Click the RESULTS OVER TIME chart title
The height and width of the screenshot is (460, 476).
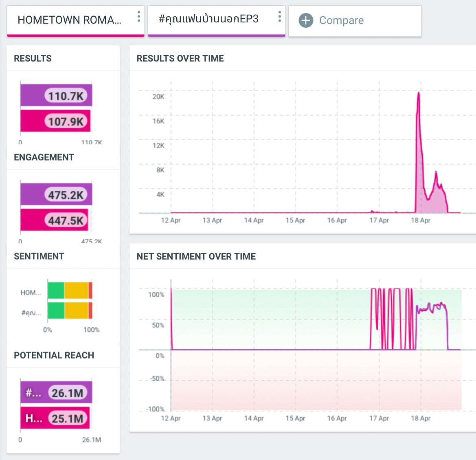[180, 58]
